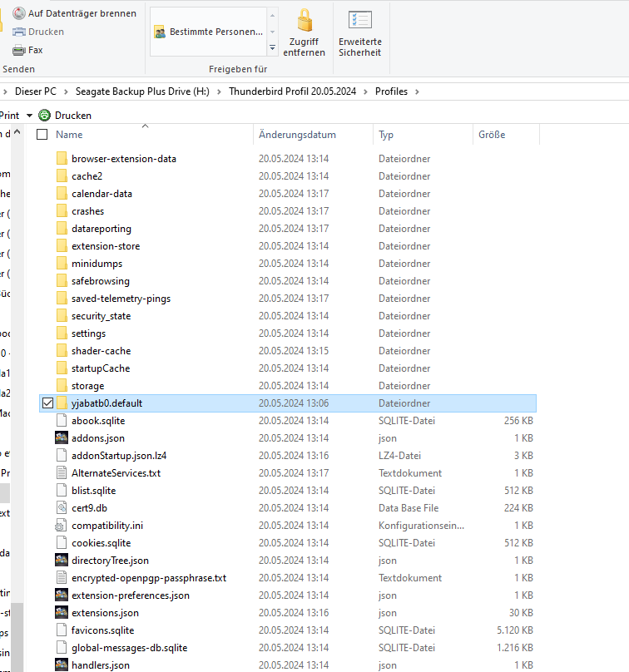
Task: Go to Thunderbird Profil 20.05.2024 breadcrumb
Action: click(x=297, y=91)
